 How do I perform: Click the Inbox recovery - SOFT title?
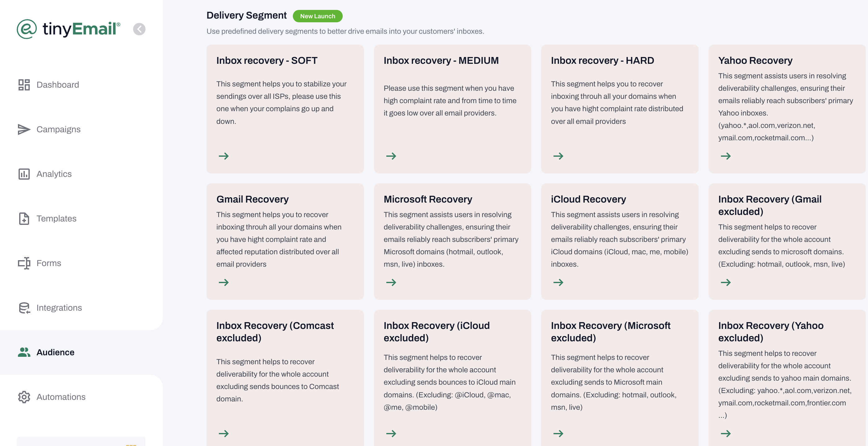point(267,61)
